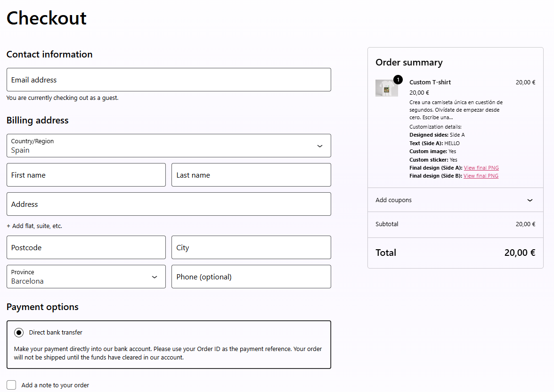Select Direct bank transfer radio button
The width and height of the screenshot is (554, 392).
[19, 333]
